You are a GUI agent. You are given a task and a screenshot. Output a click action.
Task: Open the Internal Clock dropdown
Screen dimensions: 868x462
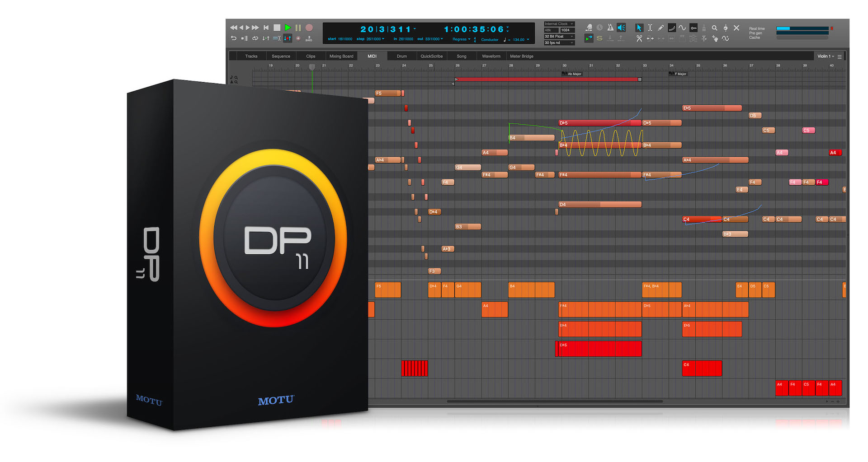[x=559, y=24]
